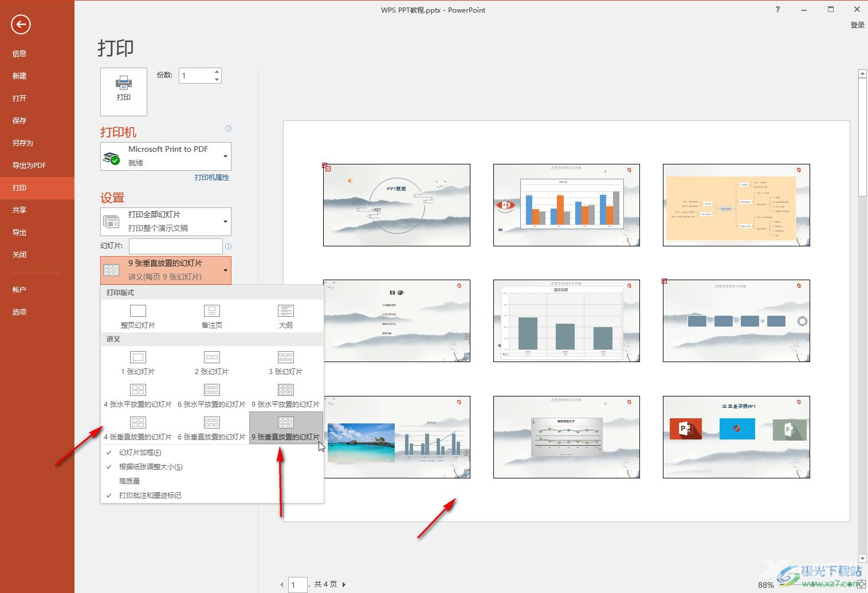Screen dimensions: 868x593
Task: Choose 6 张垂直放置的幻灯片 layout
Action: click(x=212, y=428)
